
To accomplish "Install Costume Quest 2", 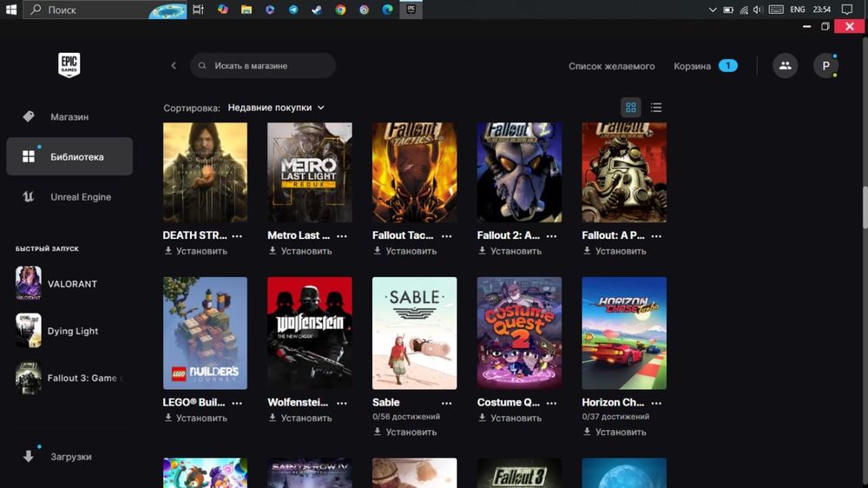I will (x=510, y=419).
